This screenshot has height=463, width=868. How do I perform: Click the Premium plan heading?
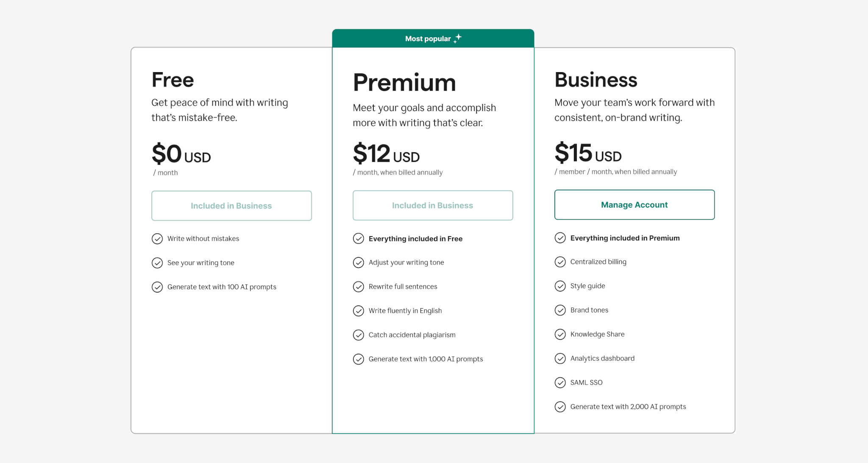[404, 83]
